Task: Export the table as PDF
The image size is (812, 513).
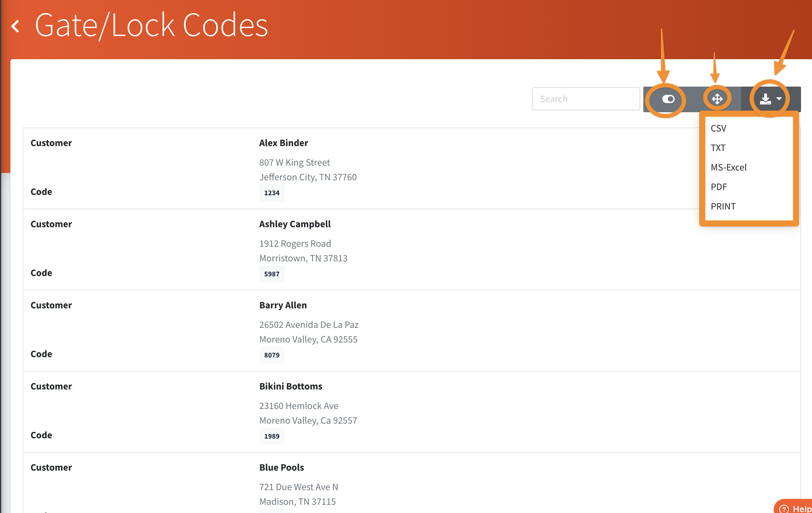Action: click(719, 187)
